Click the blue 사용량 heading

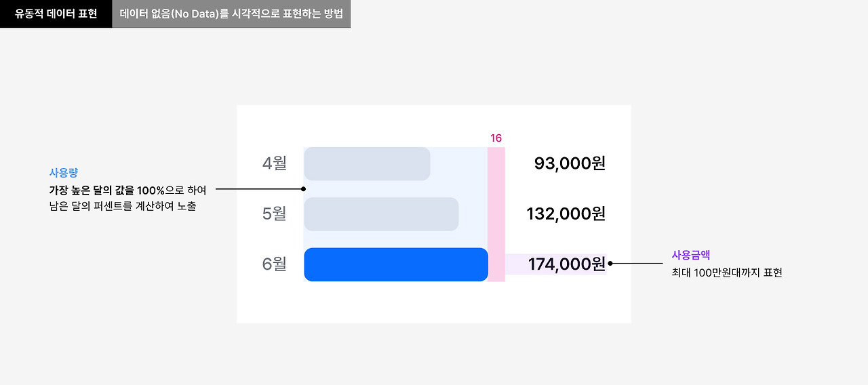coord(59,173)
